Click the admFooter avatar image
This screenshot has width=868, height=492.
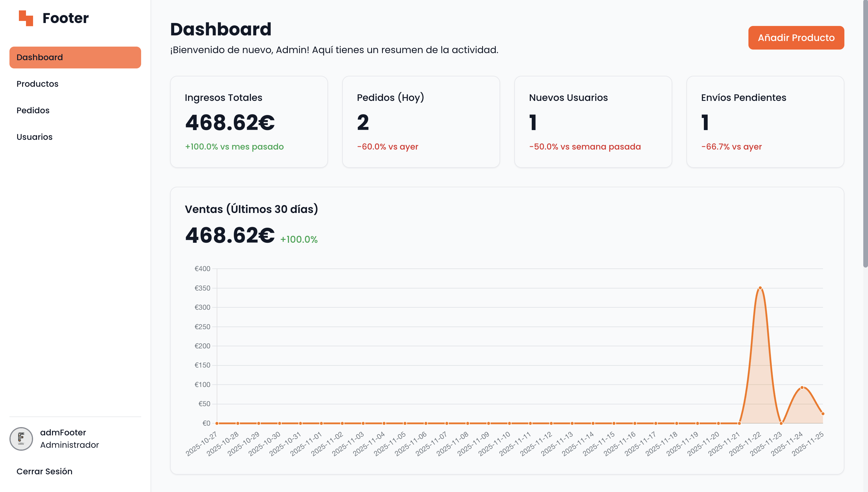21,439
